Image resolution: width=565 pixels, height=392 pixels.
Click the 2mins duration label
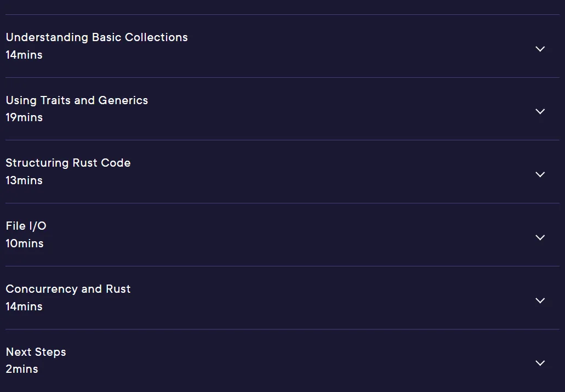22,370
